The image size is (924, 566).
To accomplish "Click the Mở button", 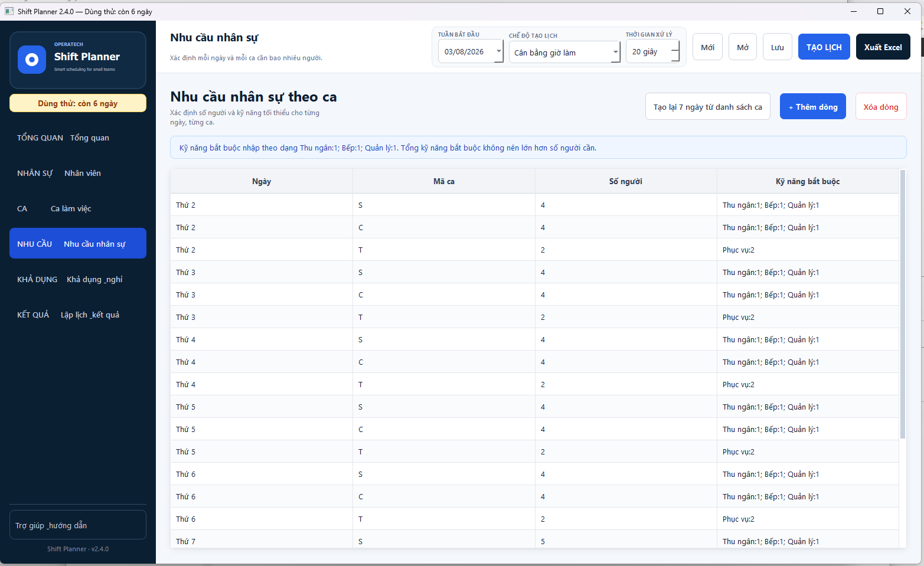I will pyautogui.click(x=743, y=47).
